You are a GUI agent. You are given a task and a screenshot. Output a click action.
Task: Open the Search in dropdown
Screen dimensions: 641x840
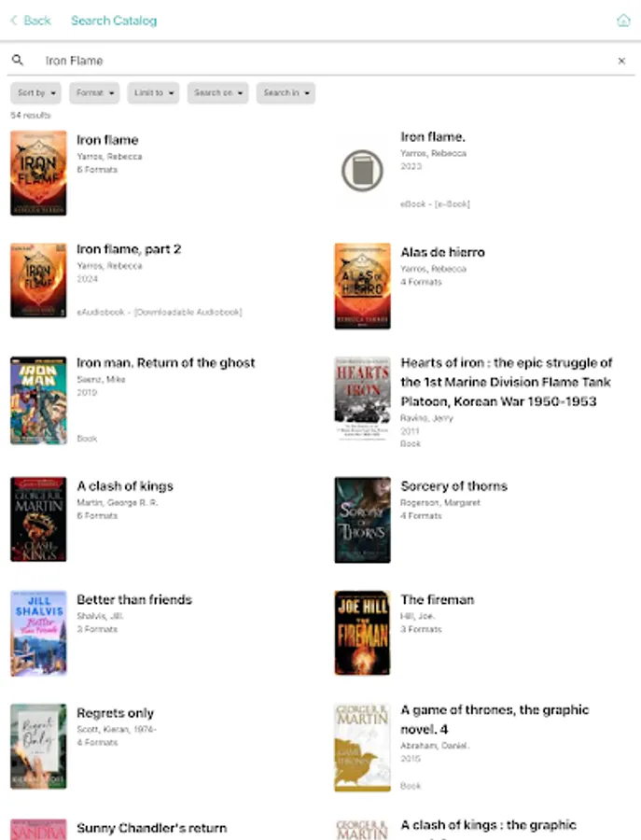pyautogui.click(x=286, y=92)
